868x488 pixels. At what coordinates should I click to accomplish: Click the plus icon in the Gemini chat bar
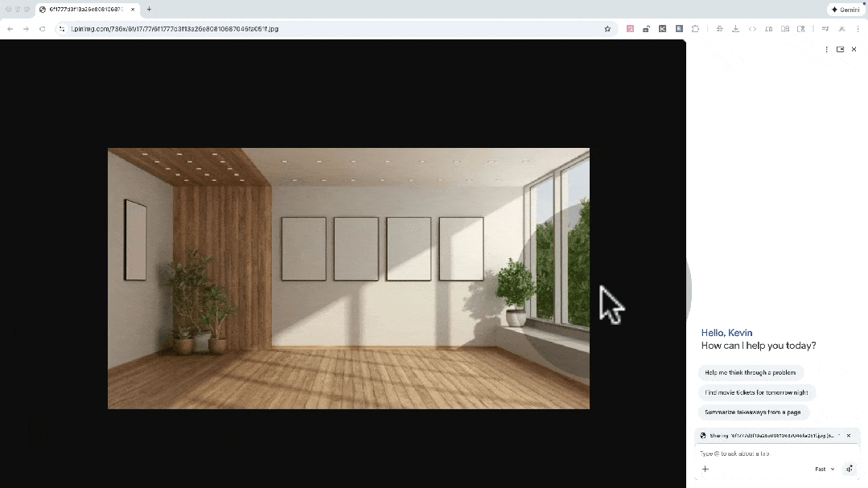coord(706,469)
